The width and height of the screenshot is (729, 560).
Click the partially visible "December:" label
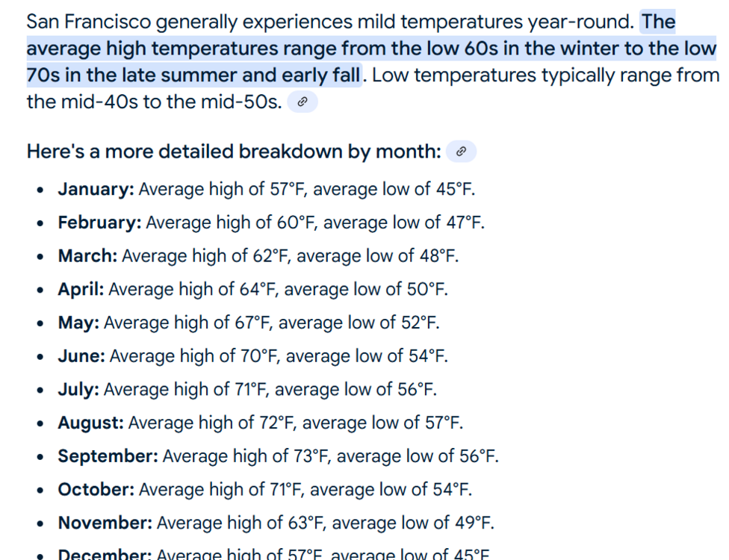click(x=105, y=554)
